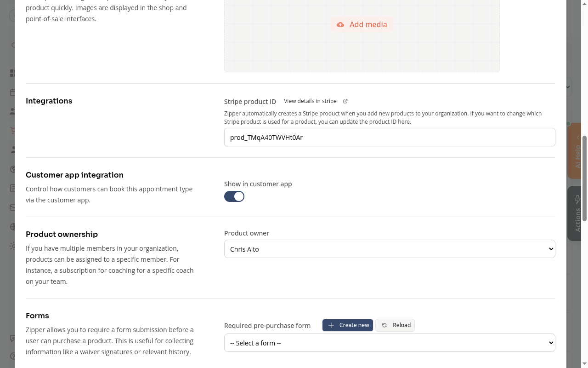Click the Product owner field label
The image size is (588, 368).
point(247,233)
